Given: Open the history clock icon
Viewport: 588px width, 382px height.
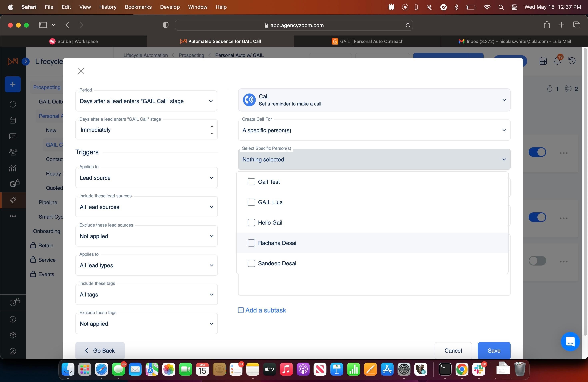Looking at the screenshot, I should pos(572,61).
